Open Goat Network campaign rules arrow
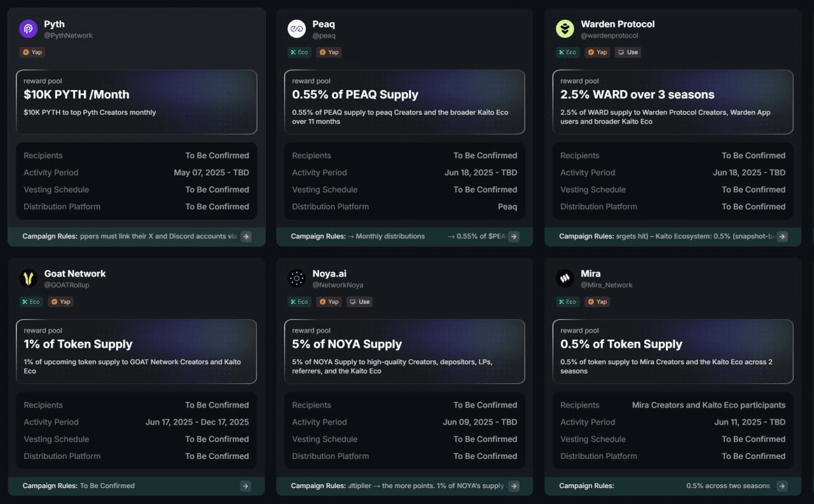The width and height of the screenshot is (814, 504). click(245, 486)
